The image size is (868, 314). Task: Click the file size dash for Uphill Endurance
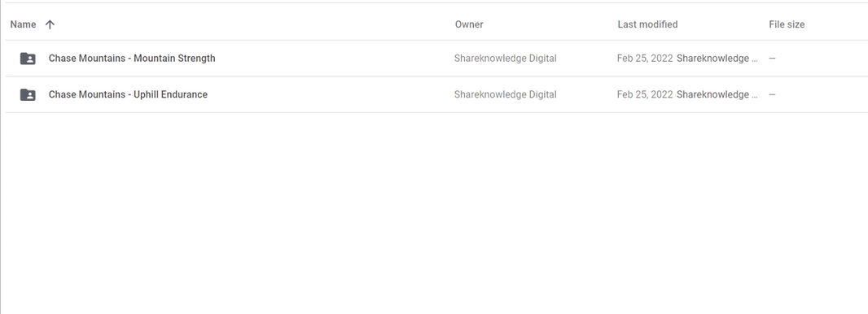[x=772, y=94]
